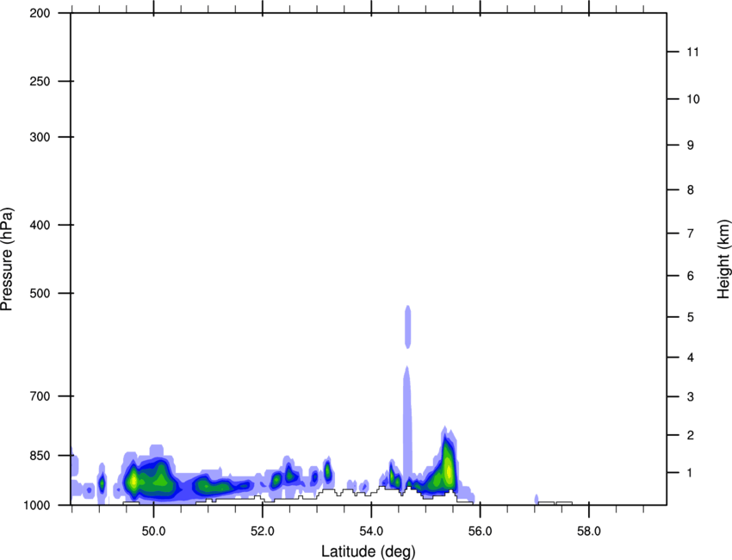The height and width of the screenshot is (560, 732).
Task: Click the yellow contour maximum near 55.4 latitude
Action: (449, 470)
